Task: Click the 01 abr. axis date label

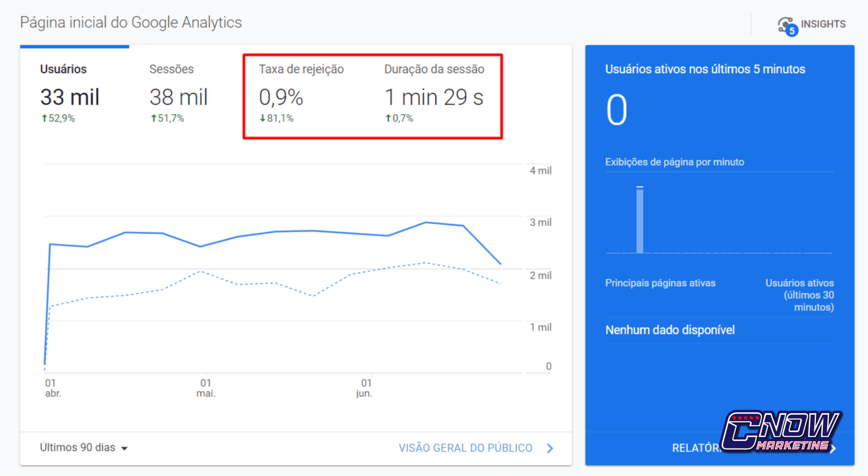Action: coord(53,388)
